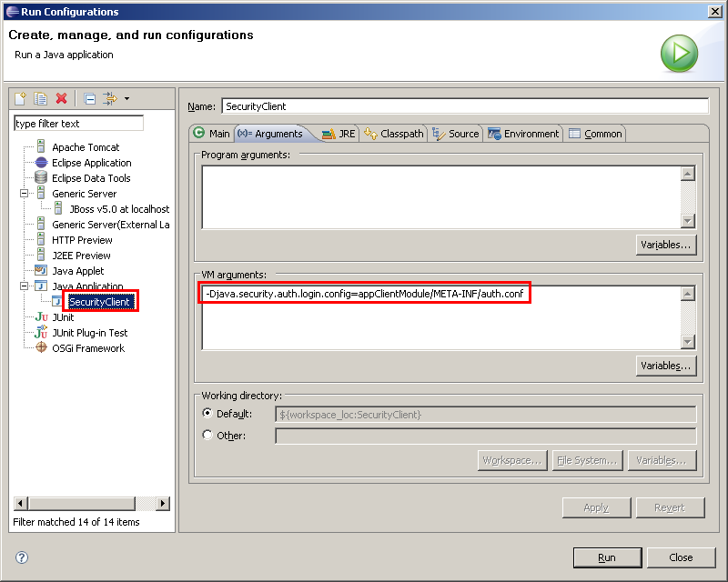Open filter options dropdown arrow
This screenshot has width=728, height=582.
(x=126, y=99)
